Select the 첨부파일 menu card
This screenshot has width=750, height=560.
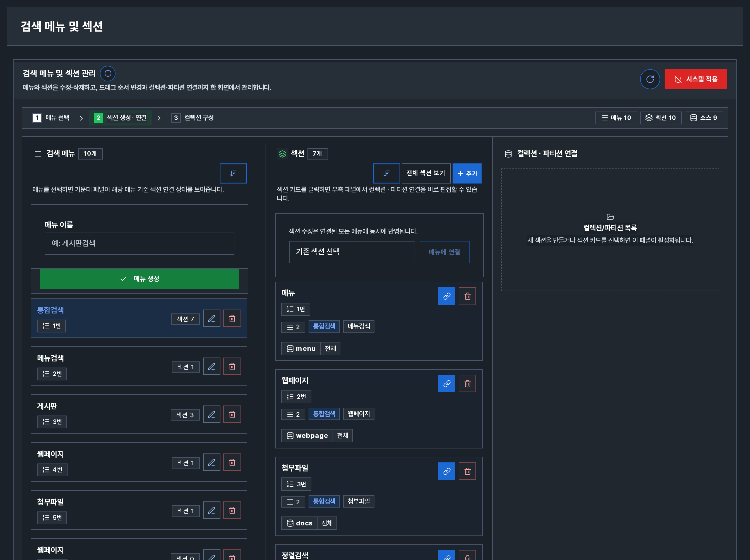[139, 510]
